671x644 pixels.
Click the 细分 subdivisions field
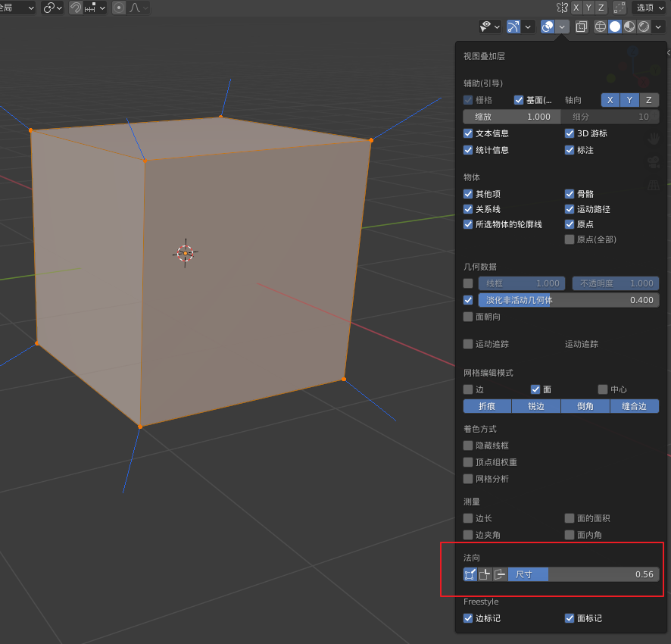click(x=610, y=117)
